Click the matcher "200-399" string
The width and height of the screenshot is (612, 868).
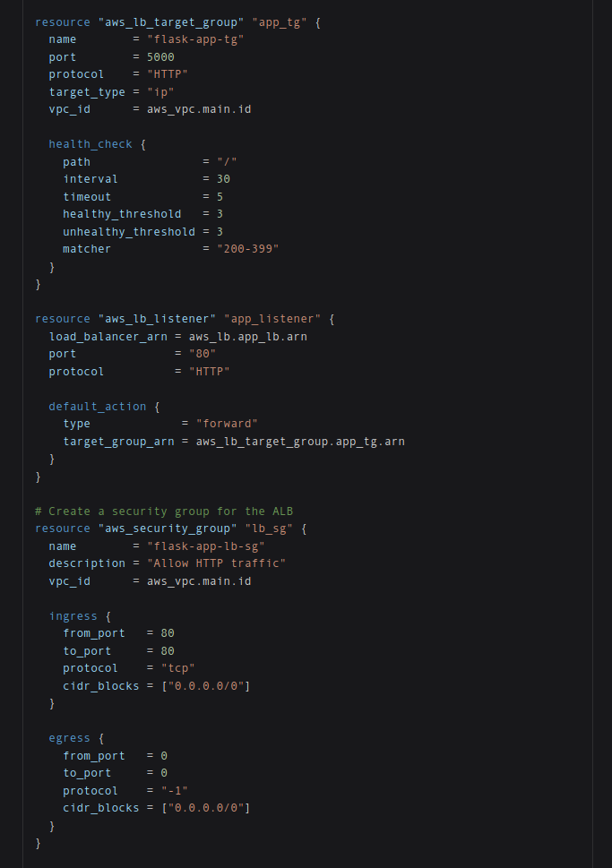247,248
